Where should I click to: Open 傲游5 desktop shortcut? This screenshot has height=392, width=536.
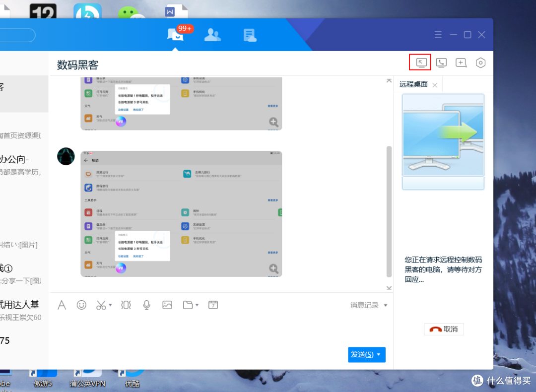(x=43, y=378)
